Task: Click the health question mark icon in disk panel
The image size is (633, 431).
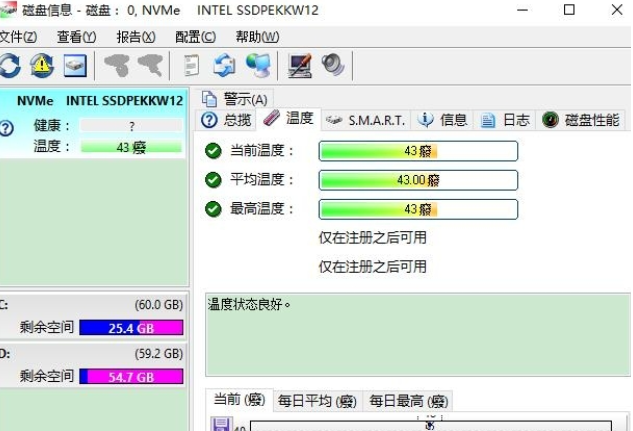Action: [6, 128]
